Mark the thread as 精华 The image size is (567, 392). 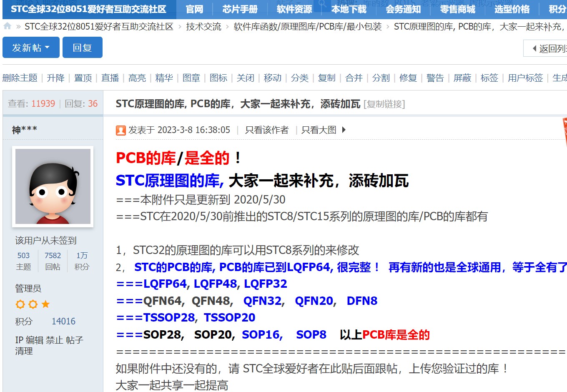(164, 78)
